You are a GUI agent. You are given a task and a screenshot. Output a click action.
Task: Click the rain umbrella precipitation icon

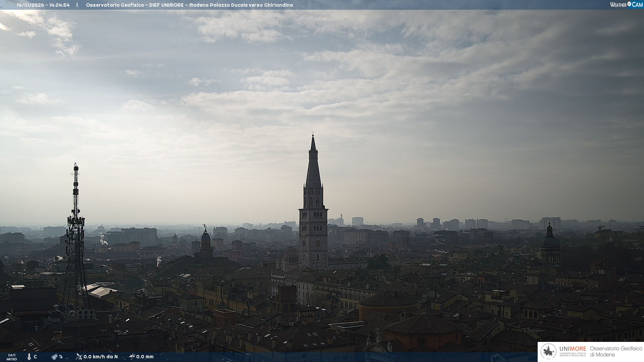click(x=132, y=357)
